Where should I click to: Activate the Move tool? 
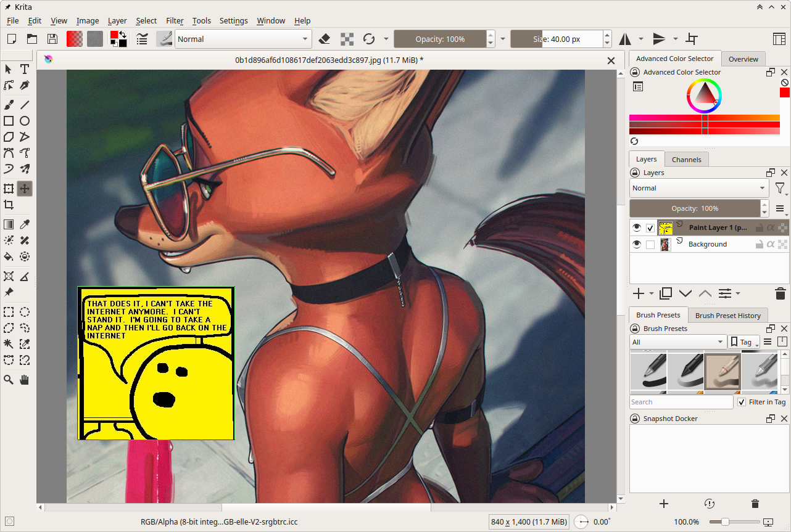point(25,189)
